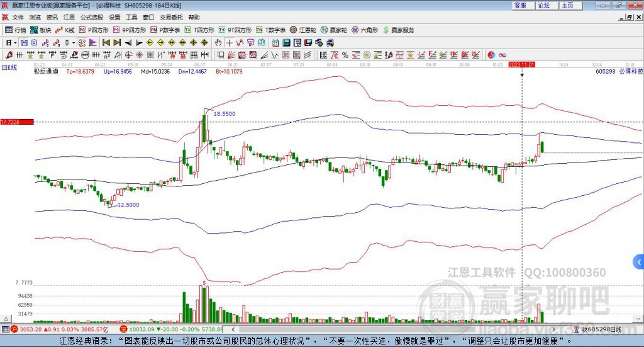Click 极反通道 indicator label

[x=46, y=71]
